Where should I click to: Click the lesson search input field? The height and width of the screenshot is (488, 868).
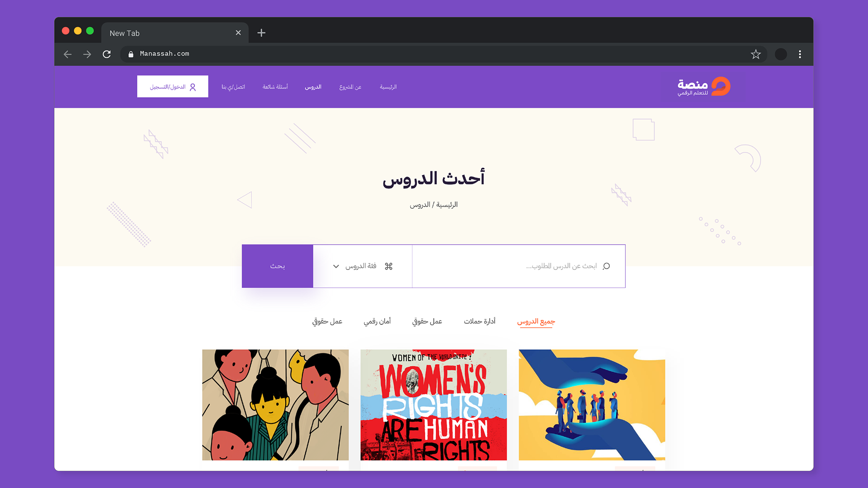519,266
